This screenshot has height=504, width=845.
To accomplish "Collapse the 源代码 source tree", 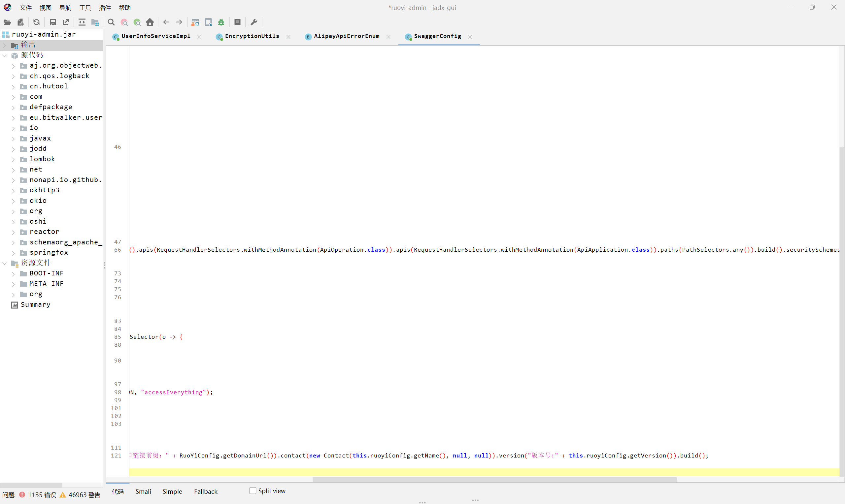I will point(5,55).
